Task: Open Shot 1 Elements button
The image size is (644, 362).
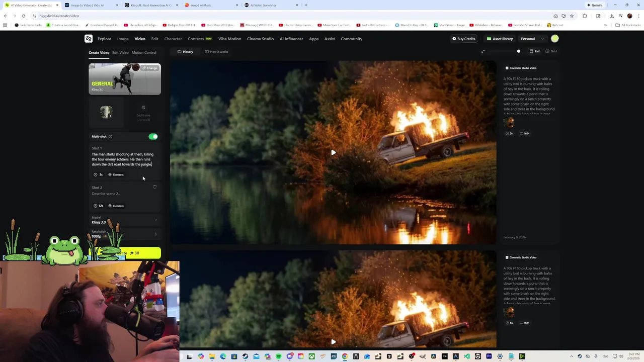Action: (116, 174)
